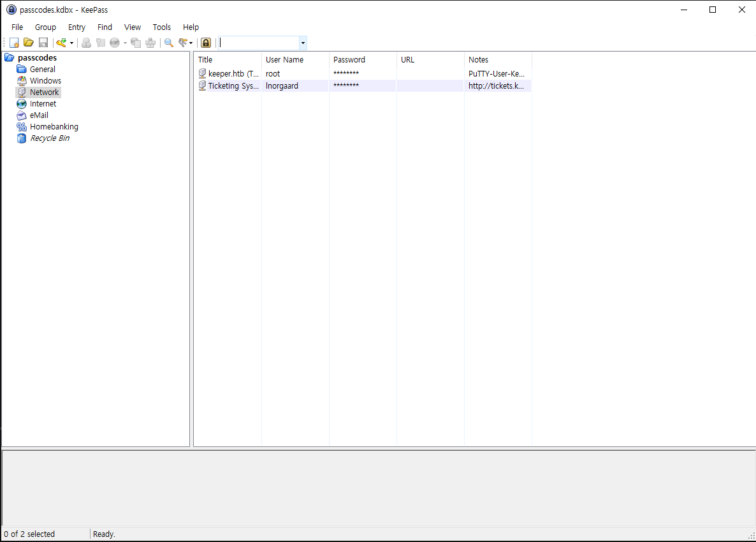
Task: Click the eMail envelope icon
Action: 22,115
